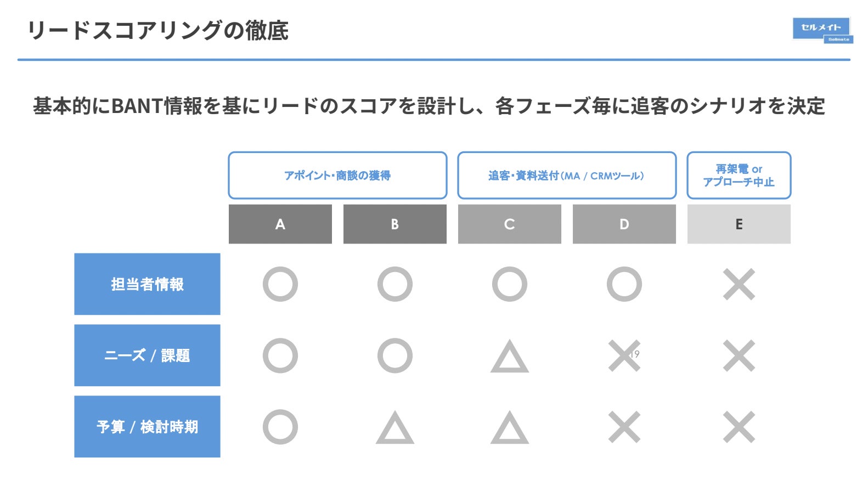This screenshot has height=486, width=868.
Task: Select the ニーズ / 課題 row label
Action: [147, 355]
